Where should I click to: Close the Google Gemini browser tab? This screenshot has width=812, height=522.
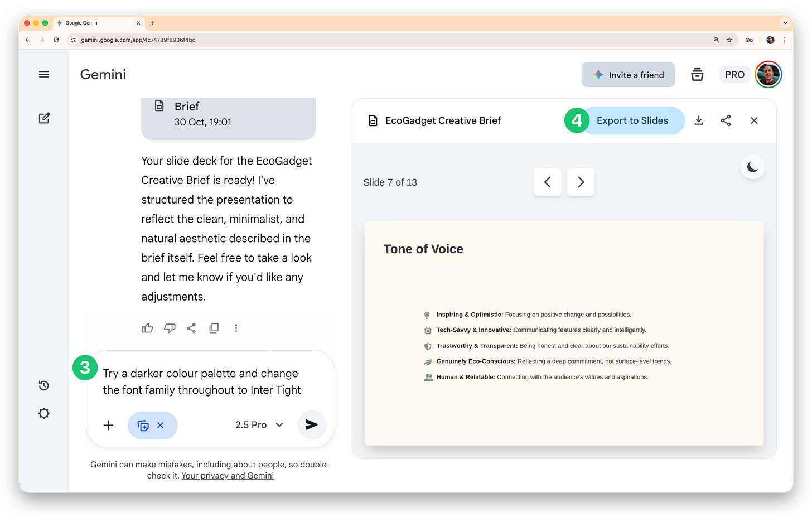[138, 23]
